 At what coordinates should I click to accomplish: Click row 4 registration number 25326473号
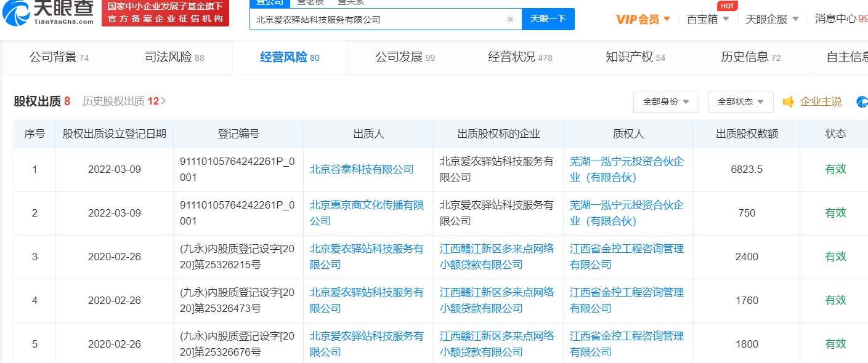pyautogui.click(x=237, y=300)
